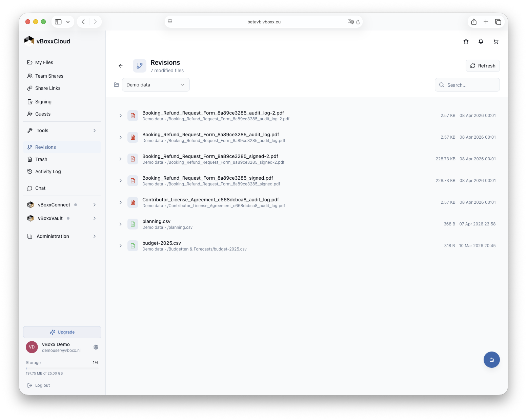Viewport: 527px width, 420px height.
Task: Expand the Administration menu
Action: click(62, 236)
